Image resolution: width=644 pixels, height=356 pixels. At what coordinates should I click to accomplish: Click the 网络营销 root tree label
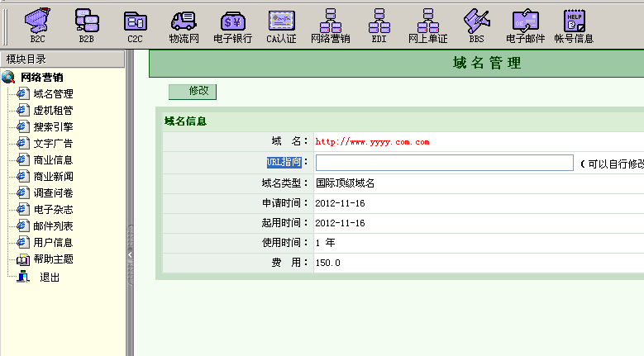(42, 77)
